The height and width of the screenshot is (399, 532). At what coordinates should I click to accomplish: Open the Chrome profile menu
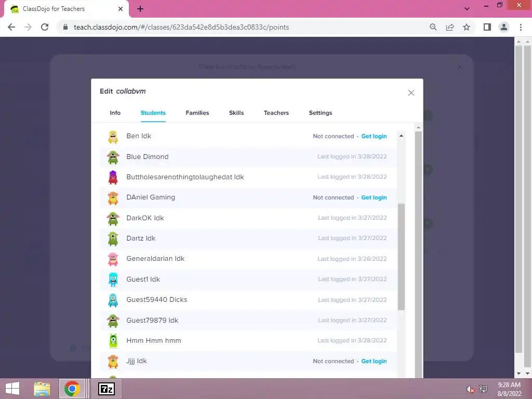(x=504, y=27)
